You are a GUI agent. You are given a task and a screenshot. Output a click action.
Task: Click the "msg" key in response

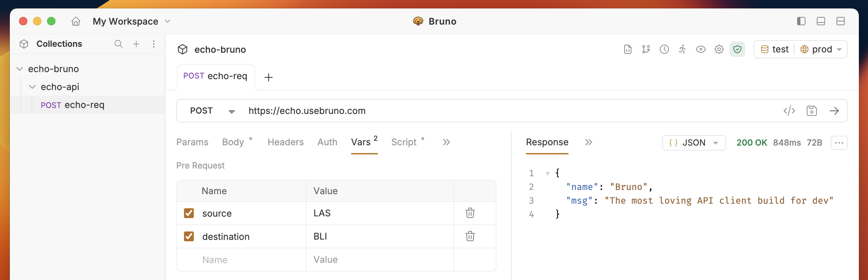coord(579,201)
